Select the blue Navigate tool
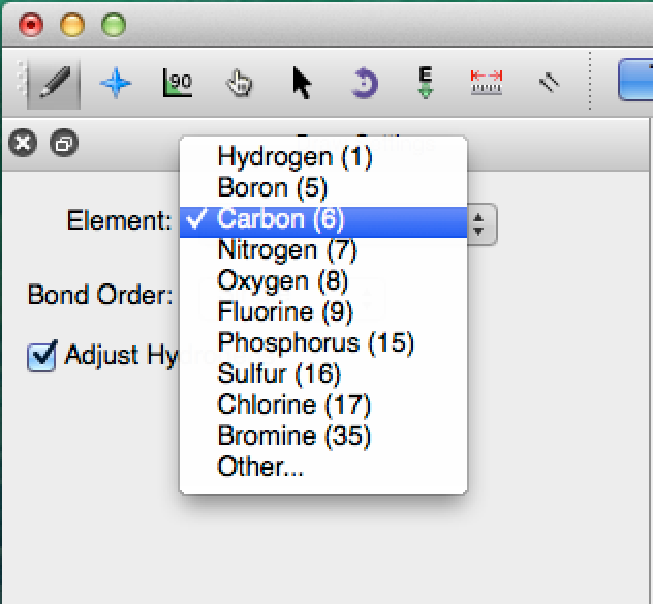The image size is (654, 604). [116, 83]
